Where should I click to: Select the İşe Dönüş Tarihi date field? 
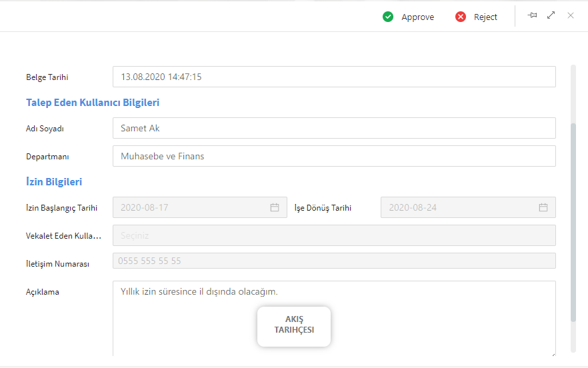click(x=460, y=207)
